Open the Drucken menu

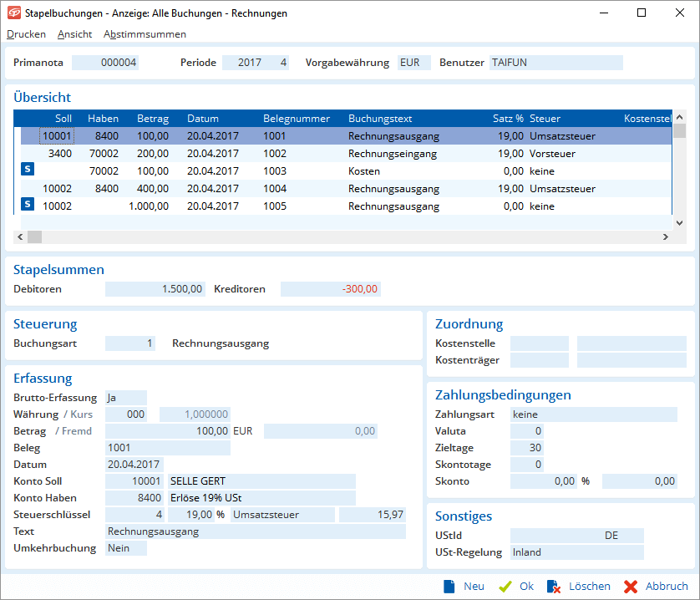click(26, 34)
